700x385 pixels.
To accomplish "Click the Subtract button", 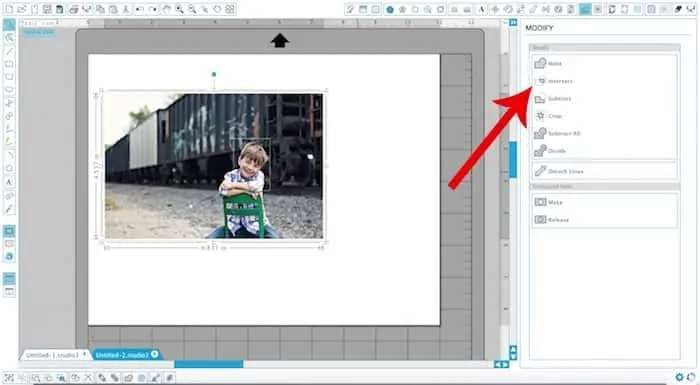I will 604,98.
